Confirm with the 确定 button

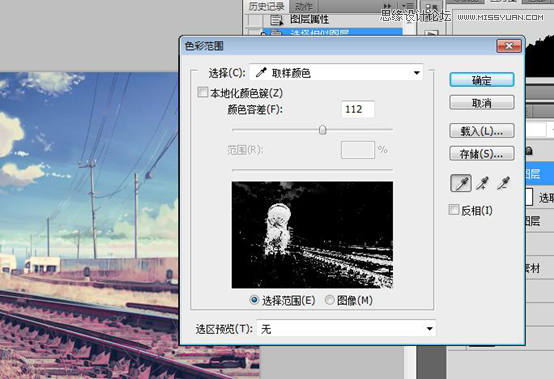pyautogui.click(x=482, y=80)
